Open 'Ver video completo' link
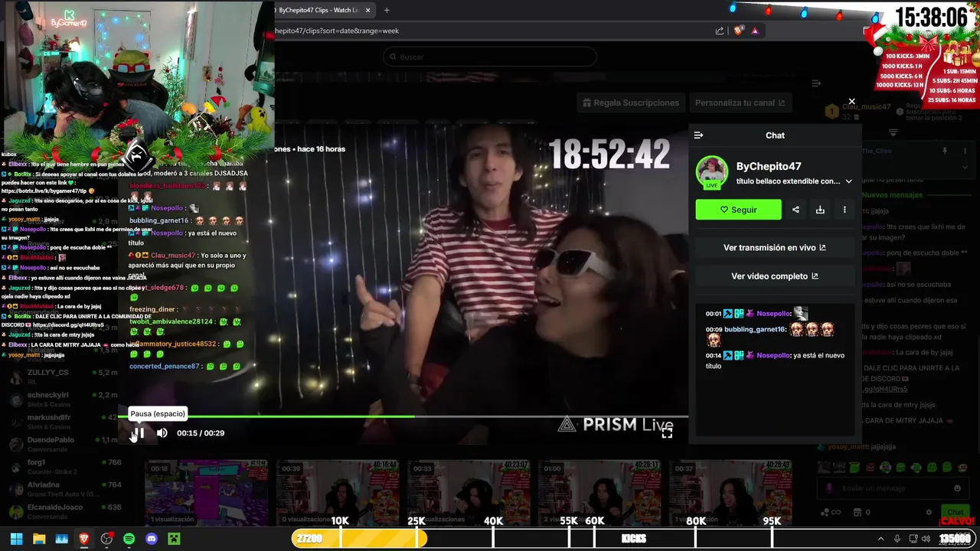This screenshot has width=980, height=551. pyautogui.click(x=775, y=276)
